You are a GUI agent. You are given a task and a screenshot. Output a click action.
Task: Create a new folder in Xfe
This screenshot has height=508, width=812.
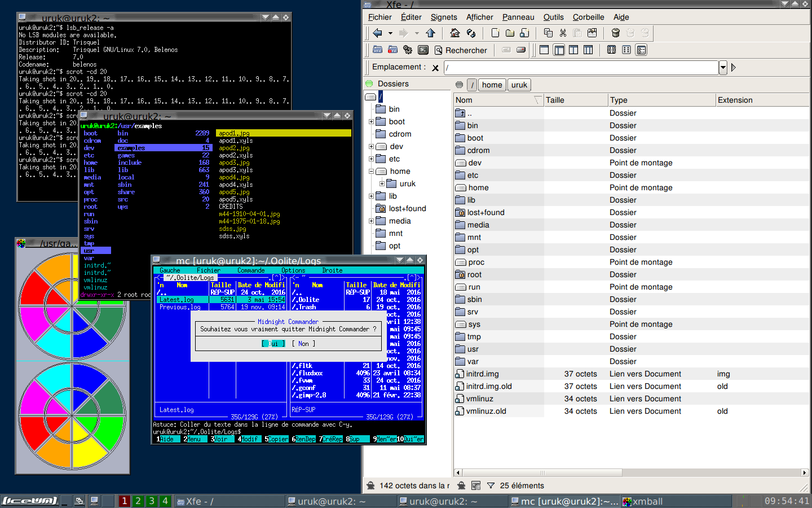click(x=510, y=33)
